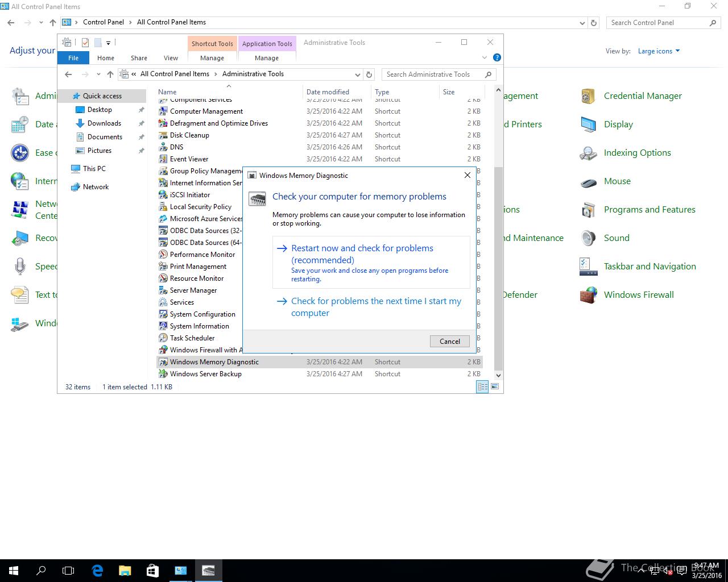The image size is (728, 582).
Task: Open the View by Large icons dropdown
Action: tap(659, 51)
